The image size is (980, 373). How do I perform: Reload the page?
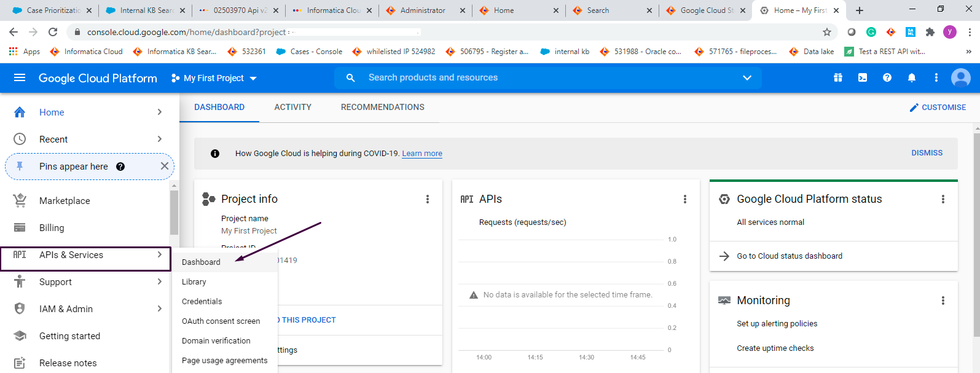point(53,32)
